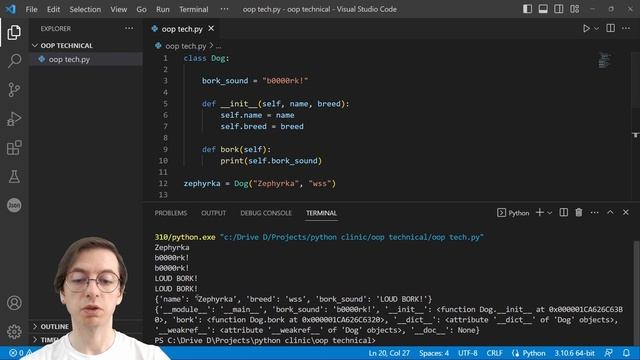Image resolution: width=640 pixels, height=360 pixels.
Task: Close the terminal panel
Action: [x=626, y=212]
